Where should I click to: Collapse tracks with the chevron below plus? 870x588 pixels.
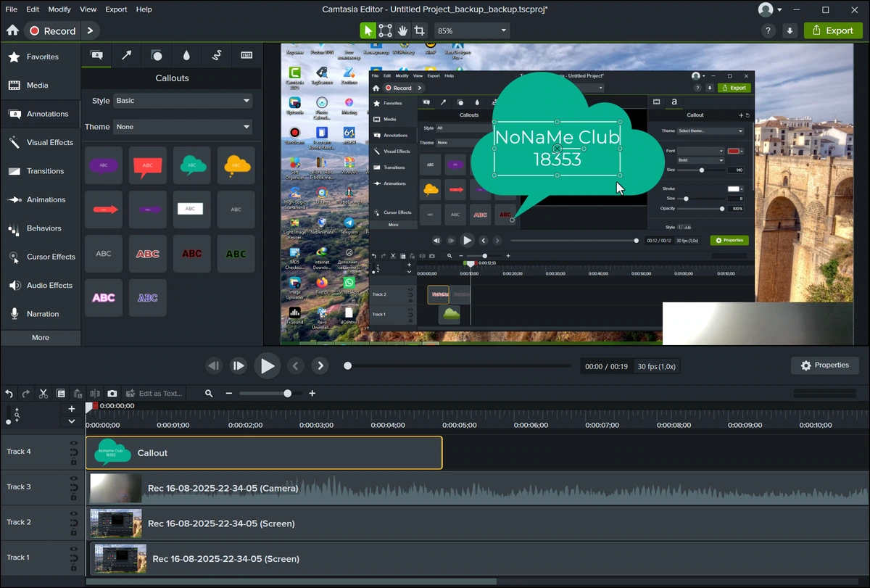71,421
